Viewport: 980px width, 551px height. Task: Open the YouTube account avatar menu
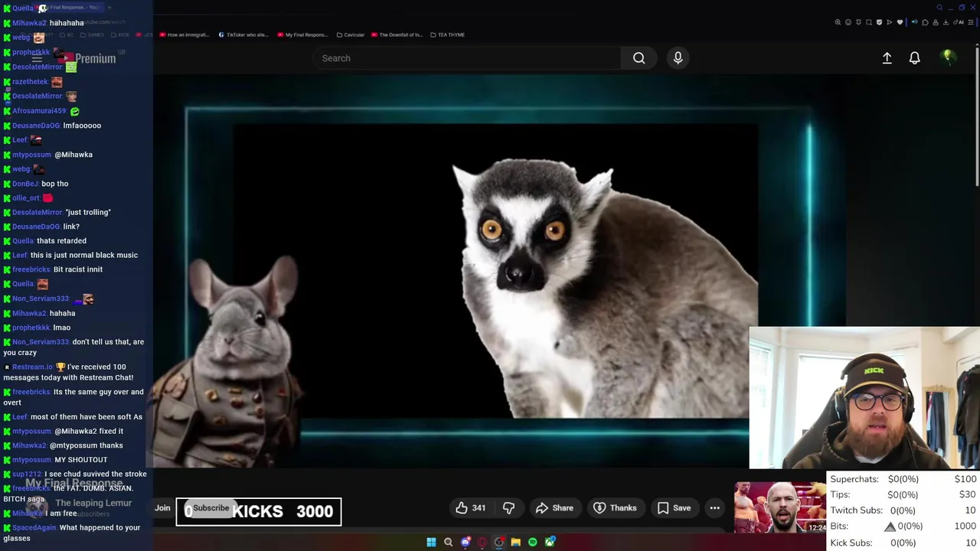click(x=948, y=57)
